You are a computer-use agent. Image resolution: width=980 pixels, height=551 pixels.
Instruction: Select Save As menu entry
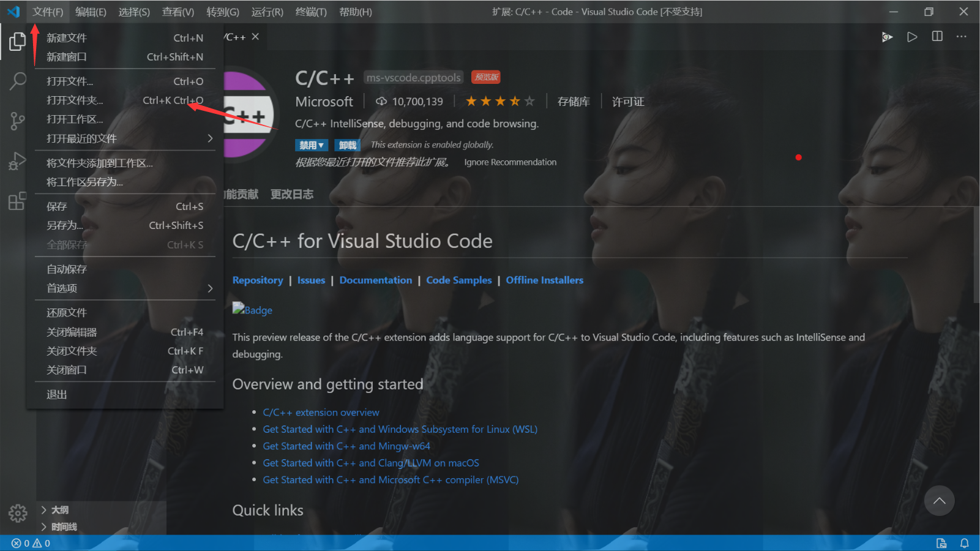click(125, 225)
